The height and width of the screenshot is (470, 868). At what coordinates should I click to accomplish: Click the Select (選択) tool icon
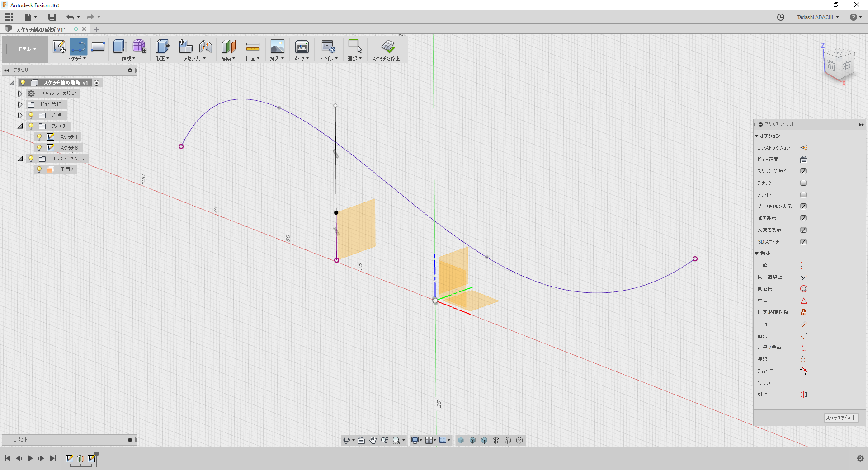[355, 46]
